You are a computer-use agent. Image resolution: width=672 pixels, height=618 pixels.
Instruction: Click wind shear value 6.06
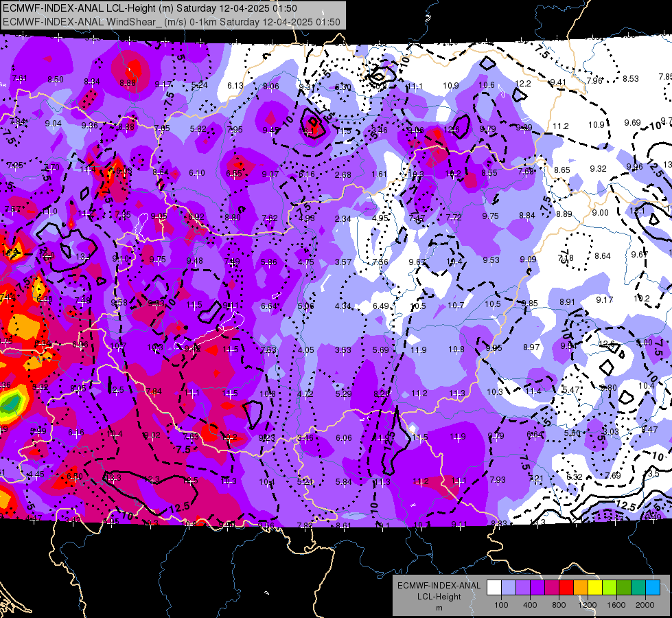click(x=344, y=437)
